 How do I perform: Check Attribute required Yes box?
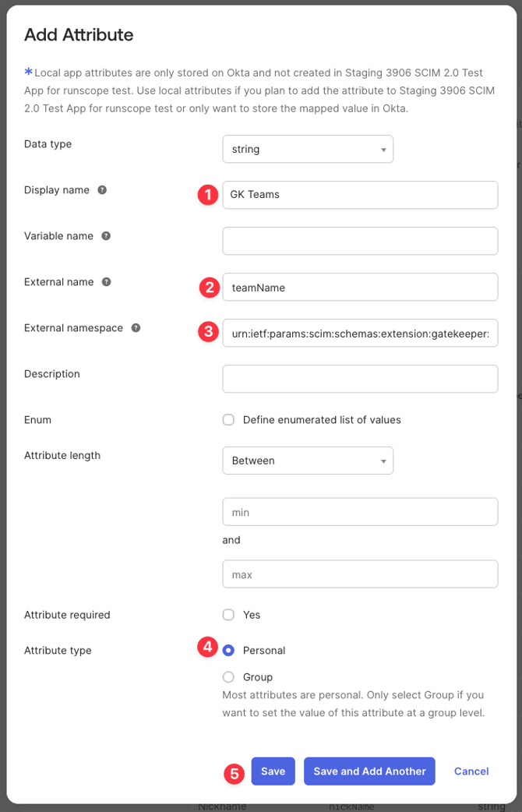228,615
